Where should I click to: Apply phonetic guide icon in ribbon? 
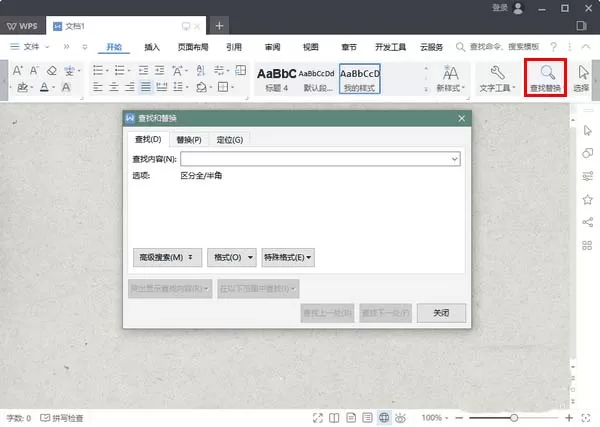[x=70, y=71]
